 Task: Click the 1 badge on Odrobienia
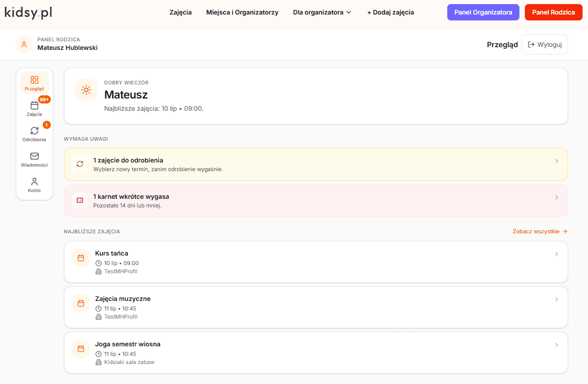pos(46,125)
